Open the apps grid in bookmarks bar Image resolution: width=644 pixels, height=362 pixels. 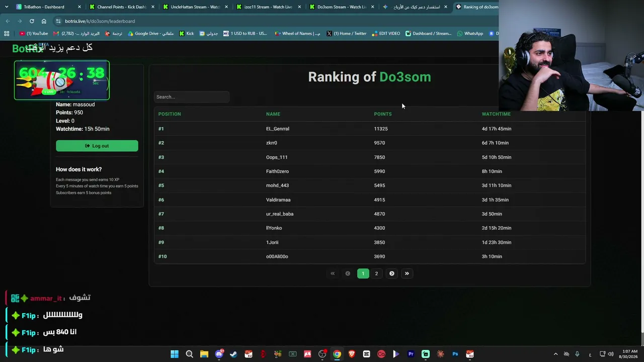(x=7, y=34)
